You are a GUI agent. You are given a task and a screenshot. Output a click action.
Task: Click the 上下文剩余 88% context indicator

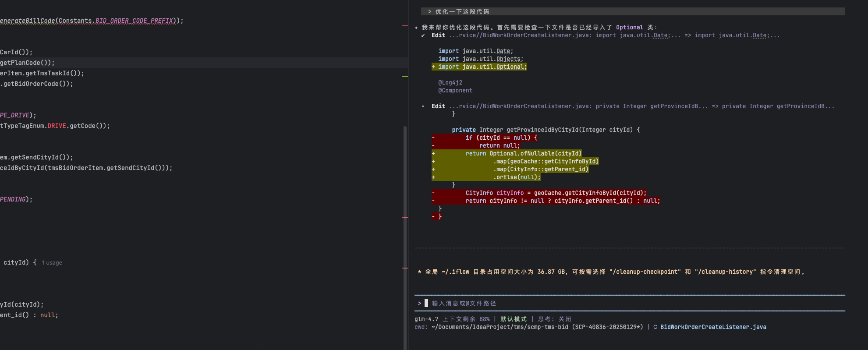pyautogui.click(x=466, y=319)
